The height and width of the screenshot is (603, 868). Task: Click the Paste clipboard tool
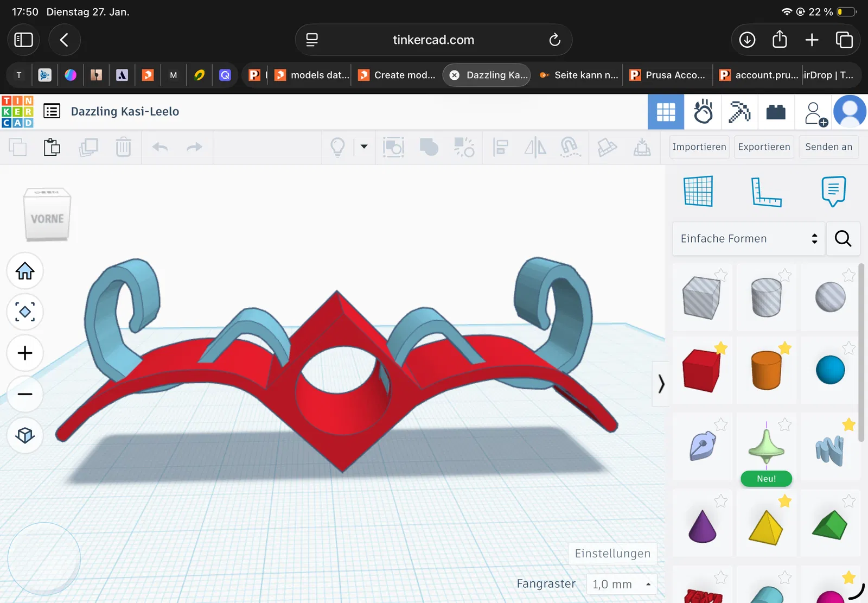pos(52,147)
